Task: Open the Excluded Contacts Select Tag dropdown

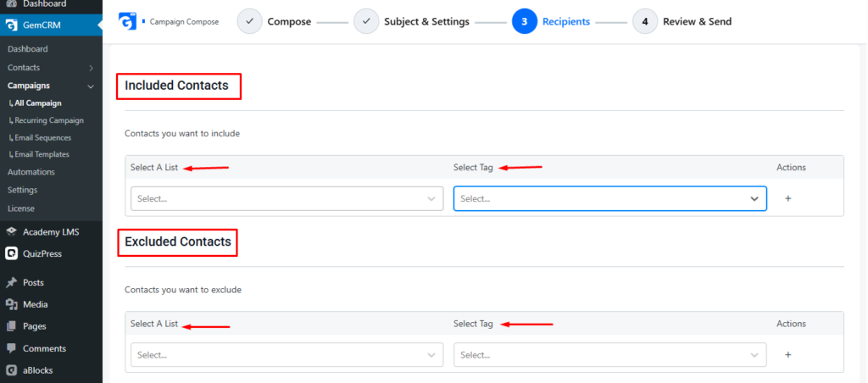Action: click(x=610, y=355)
